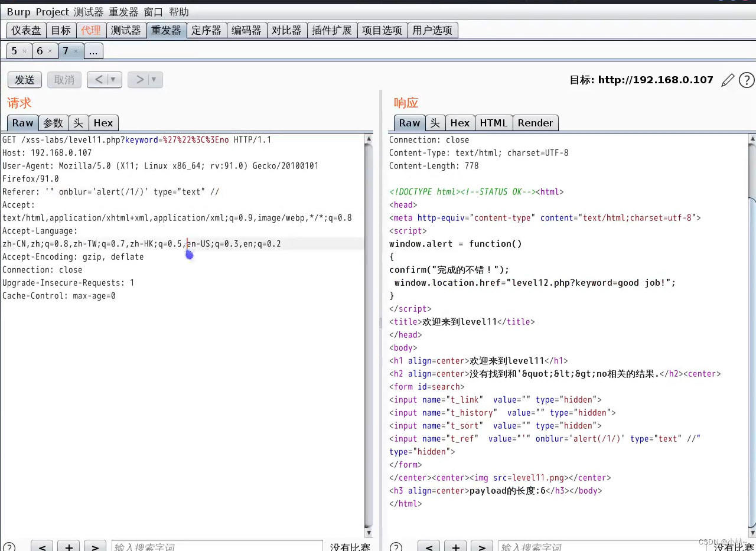This screenshot has height=551, width=756.
Task: Select the request 参数 tab
Action: point(53,123)
